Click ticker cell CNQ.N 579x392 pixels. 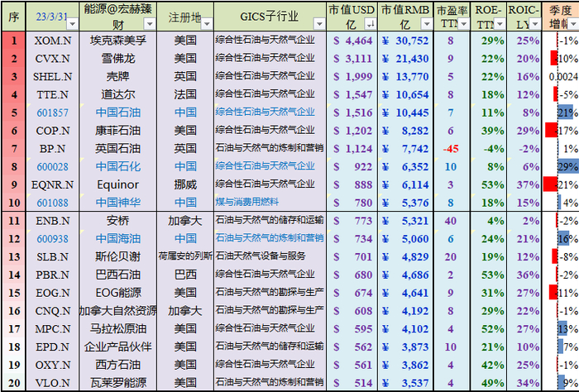pos(52,311)
